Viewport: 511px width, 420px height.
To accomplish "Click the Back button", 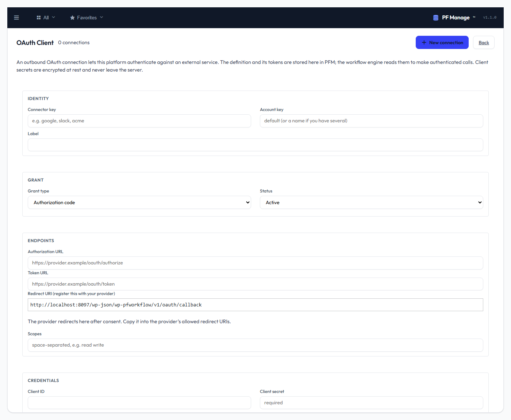I will tap(484, 42).
